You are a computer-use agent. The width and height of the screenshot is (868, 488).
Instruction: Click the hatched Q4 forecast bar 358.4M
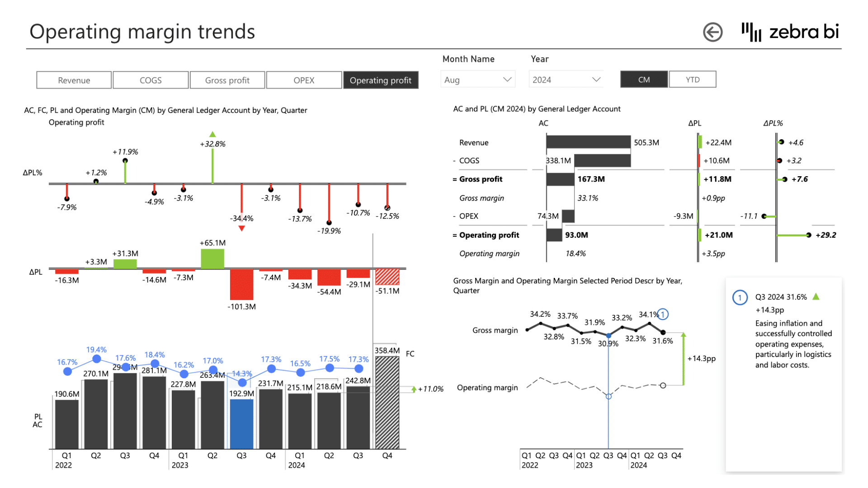click(x=387, y=402)
